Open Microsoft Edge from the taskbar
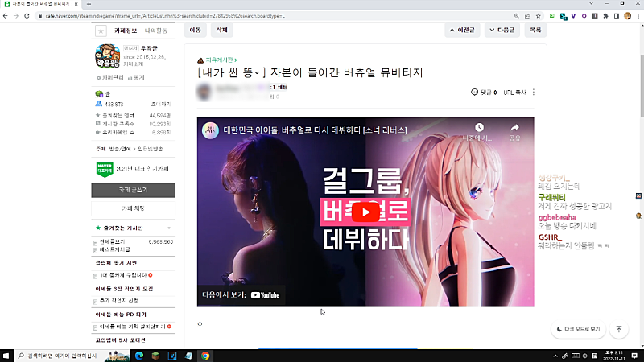Screen dimensions: 644x362 139,356
